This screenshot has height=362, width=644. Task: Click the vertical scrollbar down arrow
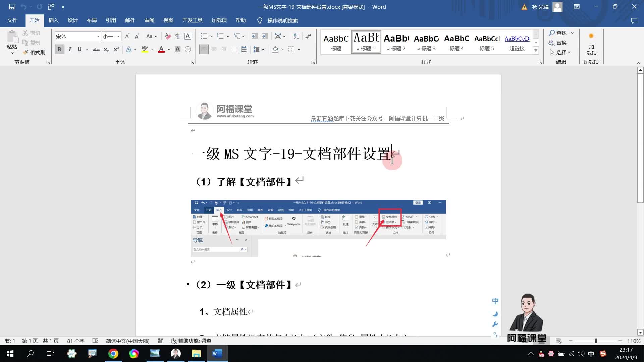[x=640, y=333]
